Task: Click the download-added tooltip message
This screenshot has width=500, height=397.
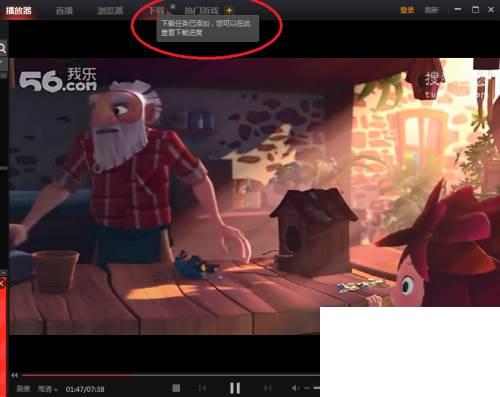Action: click(207, 28)
